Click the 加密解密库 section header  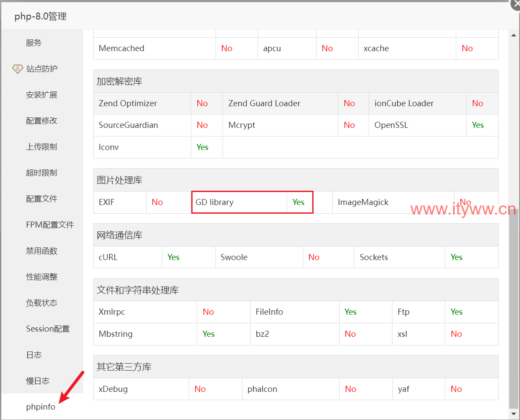coord(296,81)
